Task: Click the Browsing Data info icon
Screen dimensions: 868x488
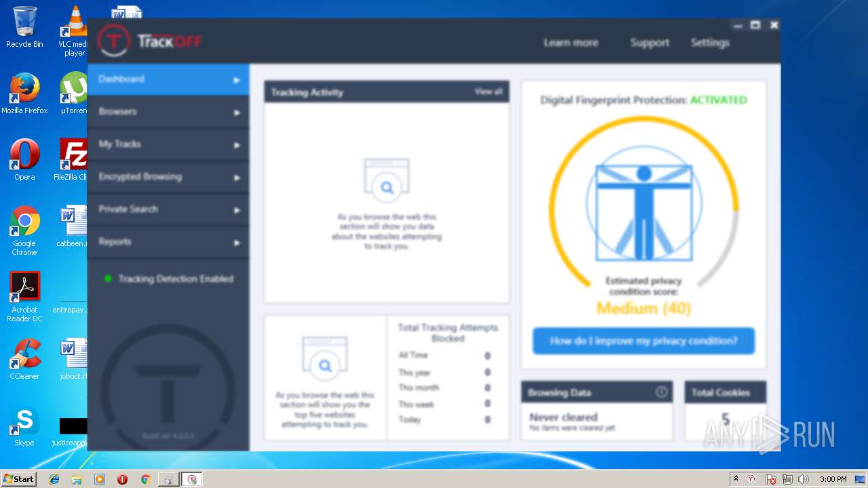Action: [x=661, y=392]
